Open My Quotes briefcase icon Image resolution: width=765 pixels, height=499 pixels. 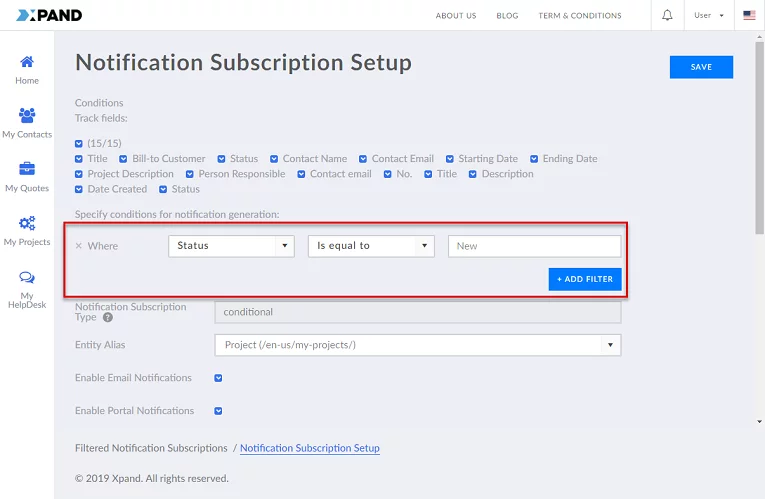click(27, 169)
